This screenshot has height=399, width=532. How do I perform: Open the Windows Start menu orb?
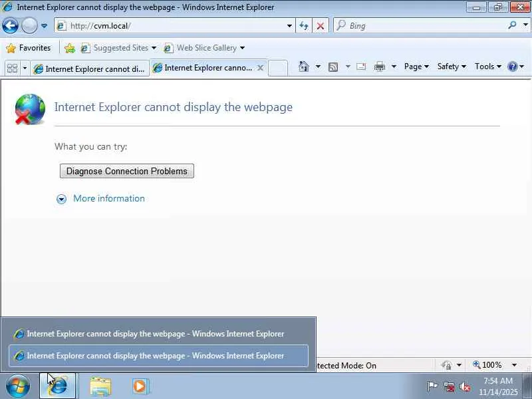pyautogui.click(x=18, y=386)
